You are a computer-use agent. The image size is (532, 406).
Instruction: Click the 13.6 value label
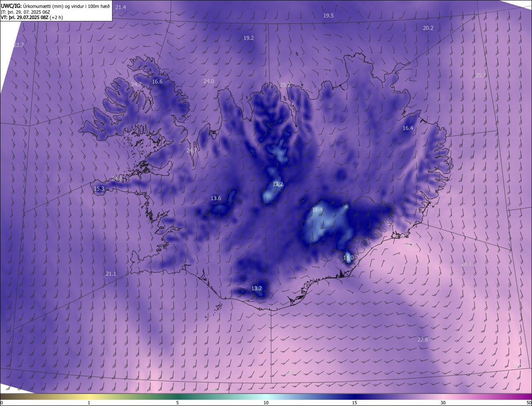pyautogui.click(x=216, y=198)
